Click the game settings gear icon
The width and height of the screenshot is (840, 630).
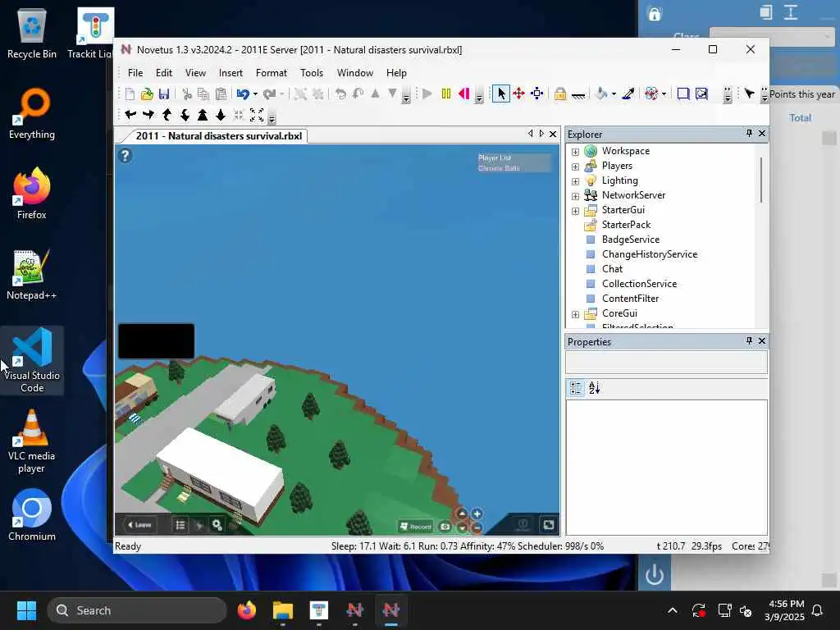217,525
